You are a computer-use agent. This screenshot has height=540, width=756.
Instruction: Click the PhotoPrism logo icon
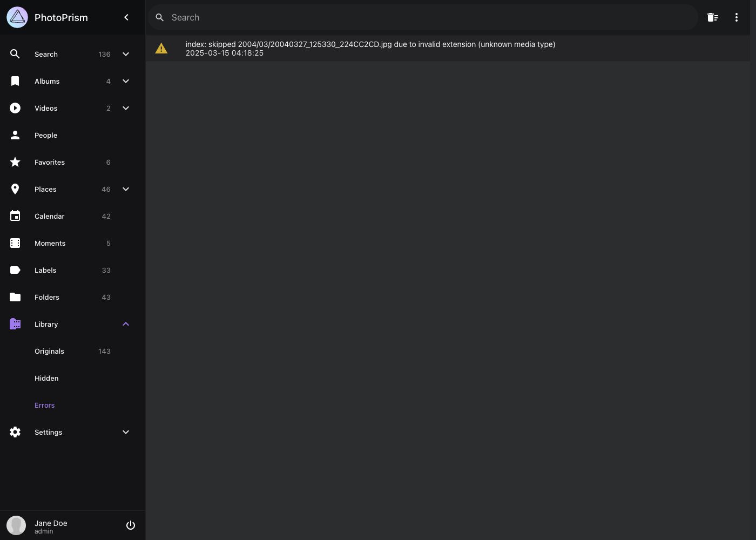pyautogui.click(x=17, y=17)
